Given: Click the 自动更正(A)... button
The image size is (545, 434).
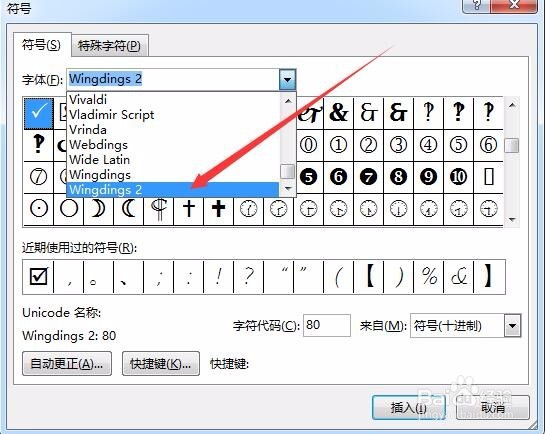Looking at the screenshot, I should (x=67, y=363).
